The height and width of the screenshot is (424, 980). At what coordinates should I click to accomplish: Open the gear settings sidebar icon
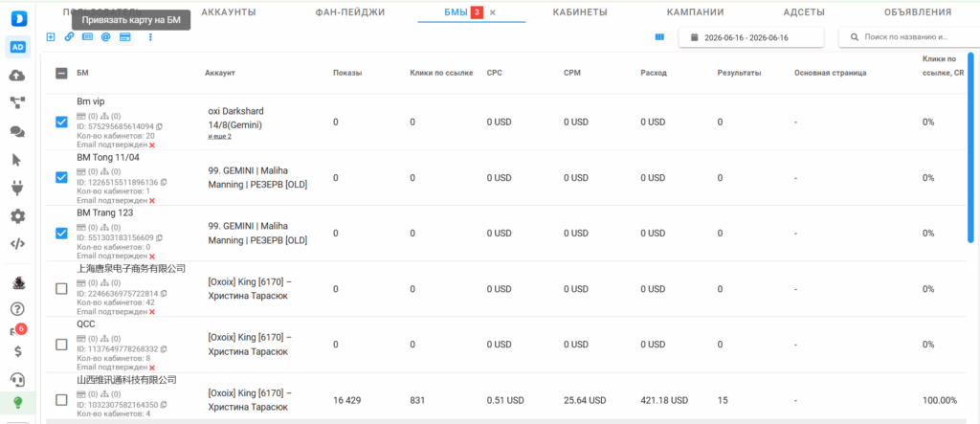18,216
